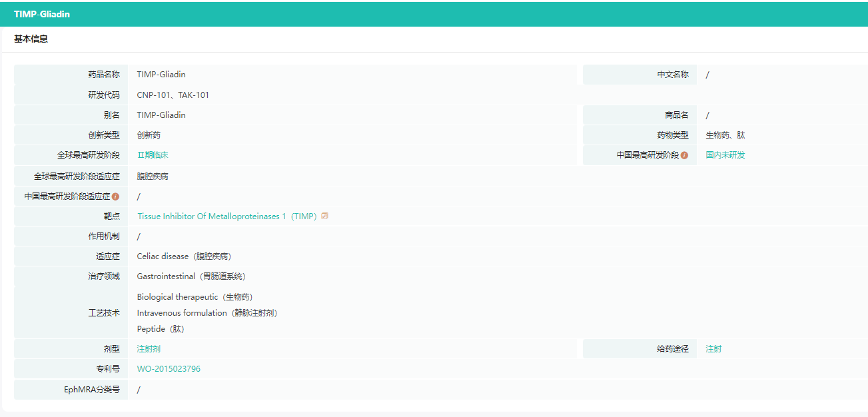The width and height of the screenshot is (868, 417).
Task: Click 专利号 label
Action: (x=108, y=369)
